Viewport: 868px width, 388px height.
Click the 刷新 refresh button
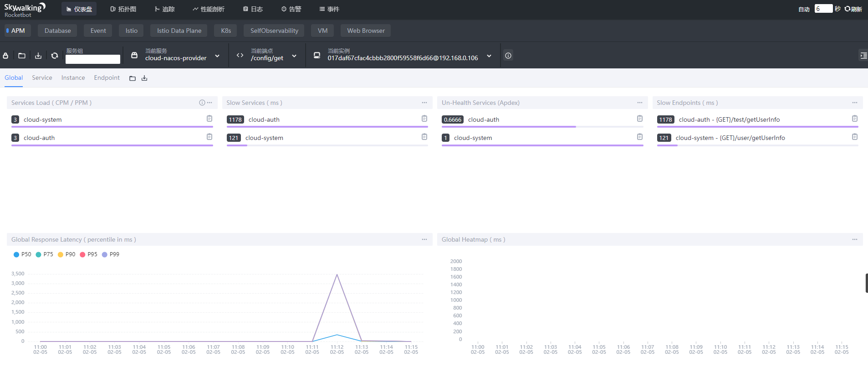point(853,9)
